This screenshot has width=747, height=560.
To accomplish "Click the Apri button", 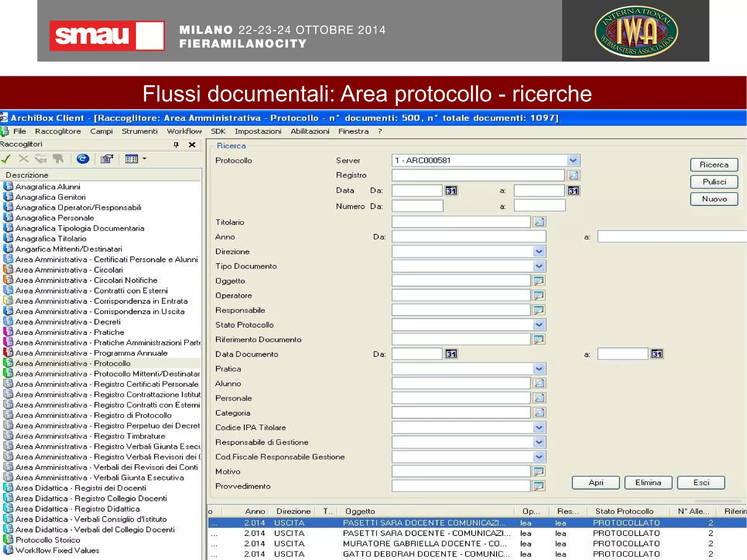I will pyautogui.click(x=596, y=482).
